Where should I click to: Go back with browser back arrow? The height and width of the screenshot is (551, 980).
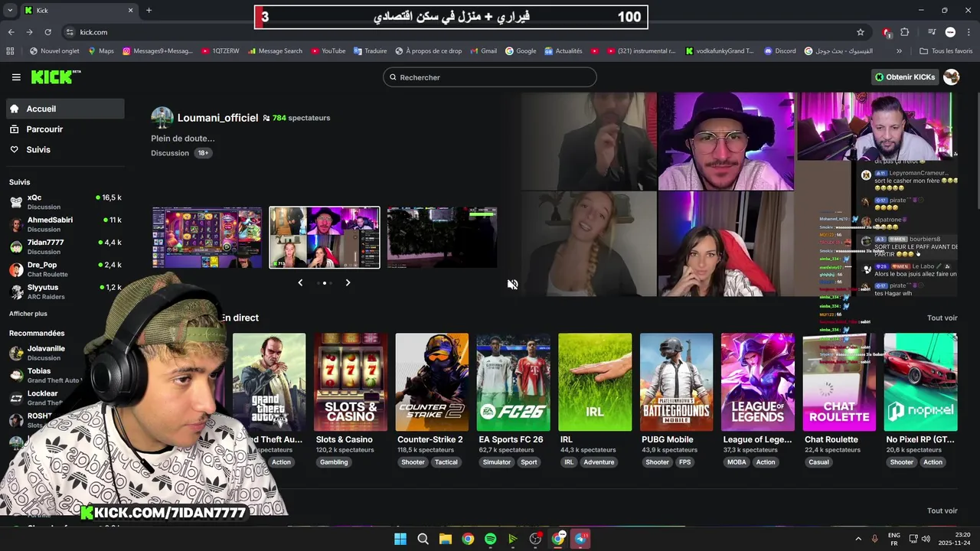click(x=11, y=32)
